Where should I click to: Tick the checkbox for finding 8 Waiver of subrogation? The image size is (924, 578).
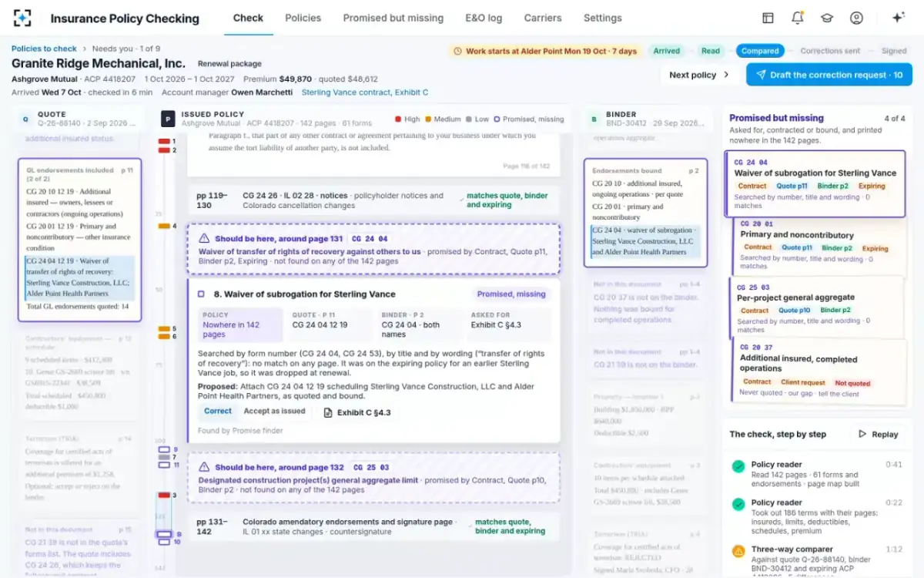click(202, 294)
